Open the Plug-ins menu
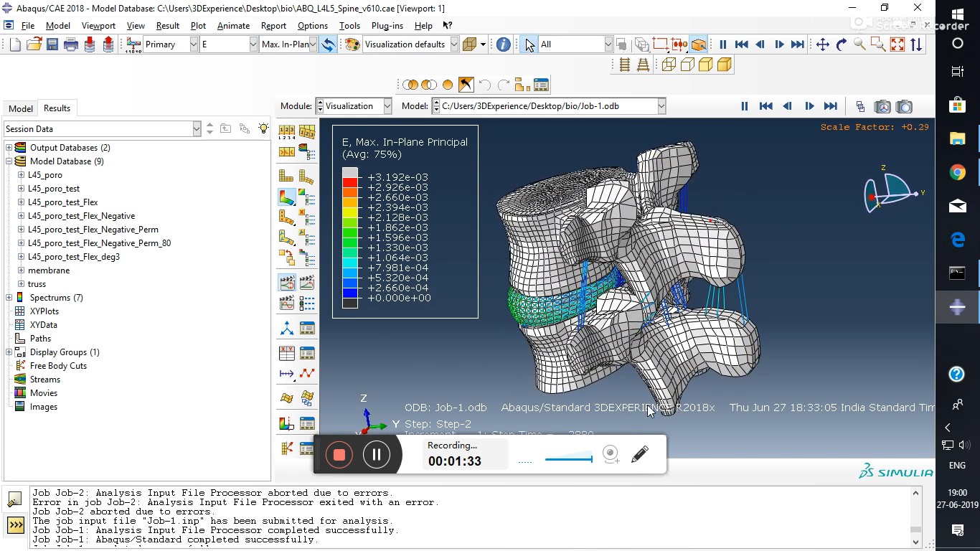The width and height of the screenshot is (980, 551). 387,25
